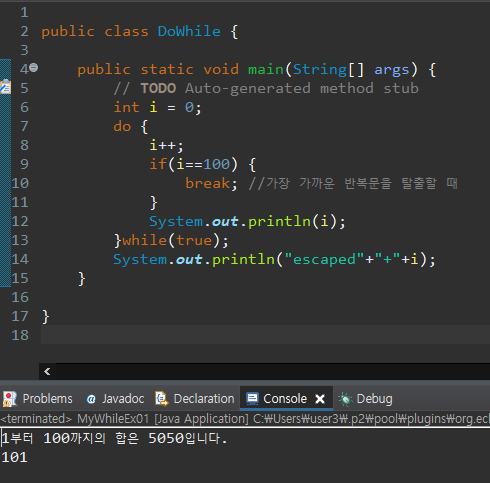Click console output '101'
490x483 pixels.
pyautogui.click(x=14, y=457)
